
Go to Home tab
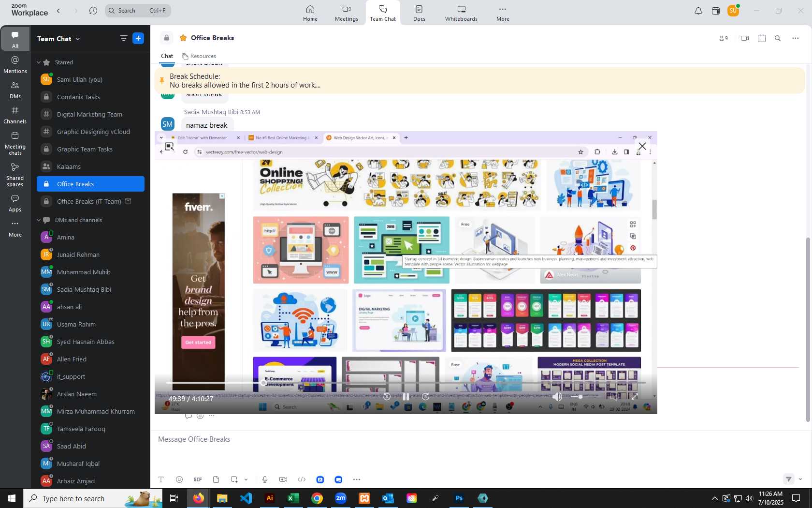click(310, 13)
